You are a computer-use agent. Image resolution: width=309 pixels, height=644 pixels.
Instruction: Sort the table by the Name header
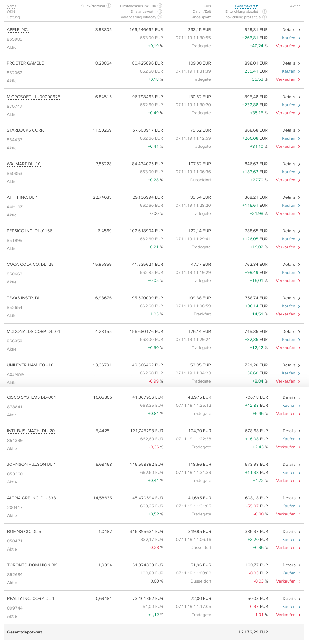12,6
